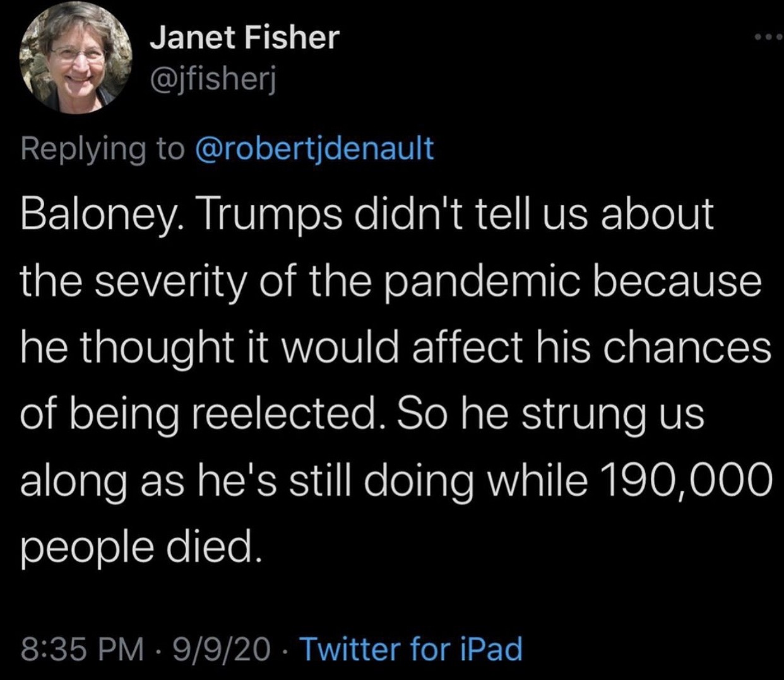Click the Twitter for iPad source link
This screenshot has width=784, height=680.
(x=411, y=648)
